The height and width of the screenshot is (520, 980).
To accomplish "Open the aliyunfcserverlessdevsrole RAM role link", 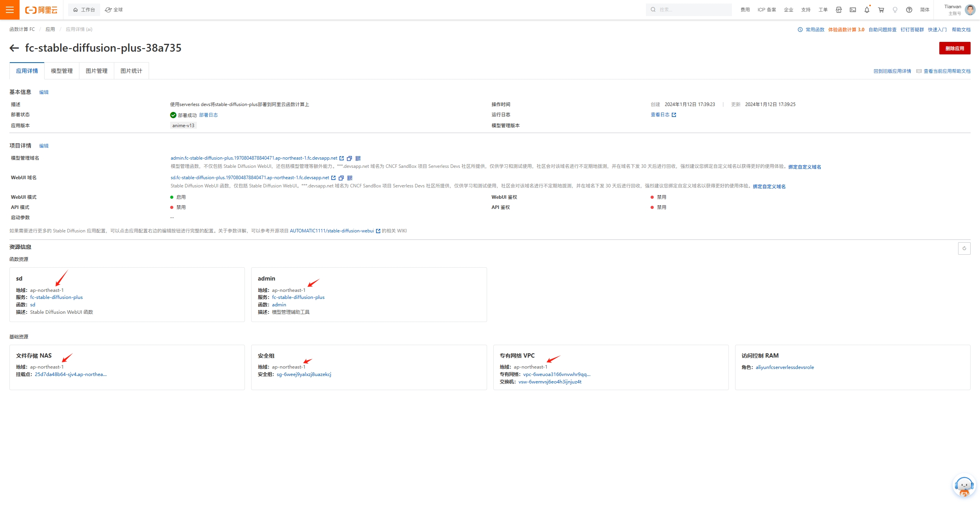I will coord(784,367).
